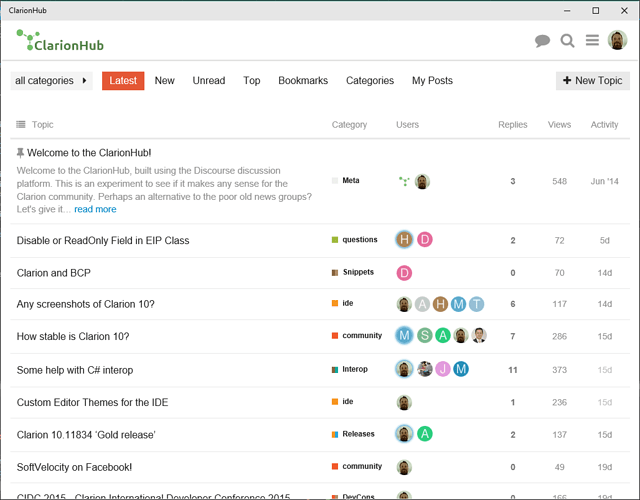Open the Meta category badge

click(x=346, y=180)
